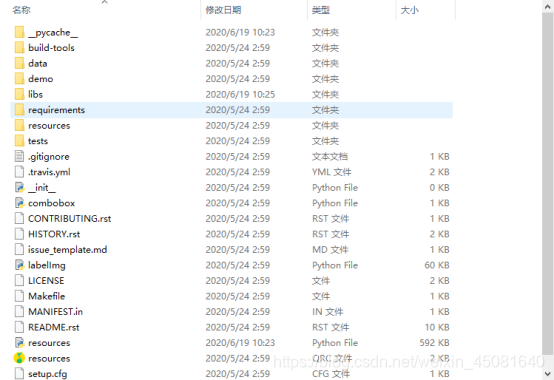This screenshot has width=554, height=380.
Task: Click the MD 文件 type cell
Action: (x=330, y=250)
